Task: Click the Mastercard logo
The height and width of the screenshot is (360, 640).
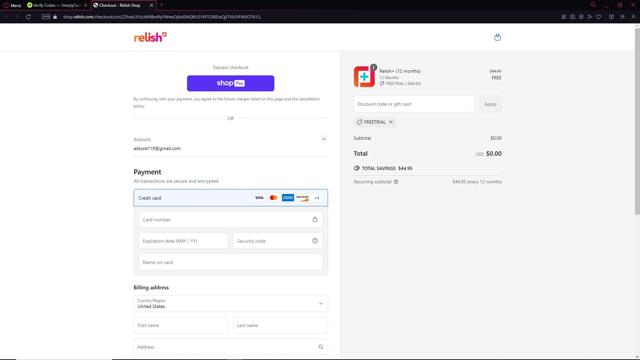Action: coord(273,198)
